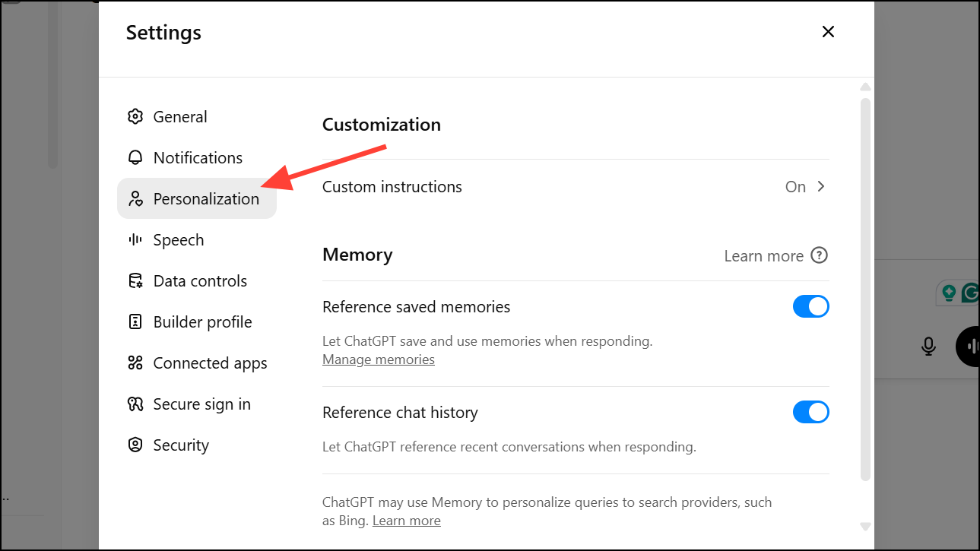This screenshot has height=551, width=980.
Task: Click Learn more next to Memory heading
Action: 763,256
